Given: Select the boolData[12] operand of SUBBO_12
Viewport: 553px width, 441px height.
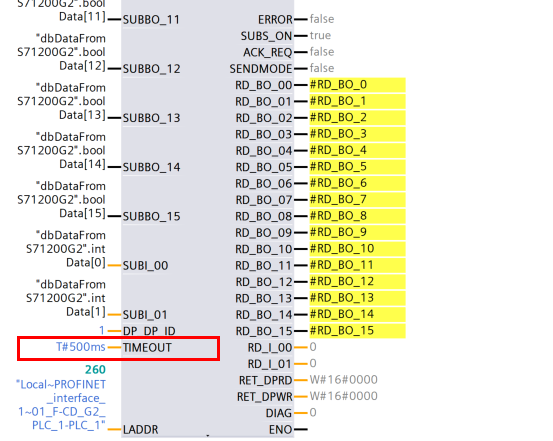Looking at the screenshot, I should pos(61,52).
